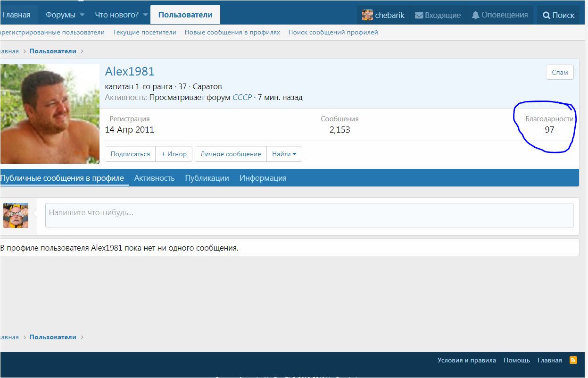This screenshot has width=588, height=378.
Task: Click the + Игнор button
Action: click(174, 154)
